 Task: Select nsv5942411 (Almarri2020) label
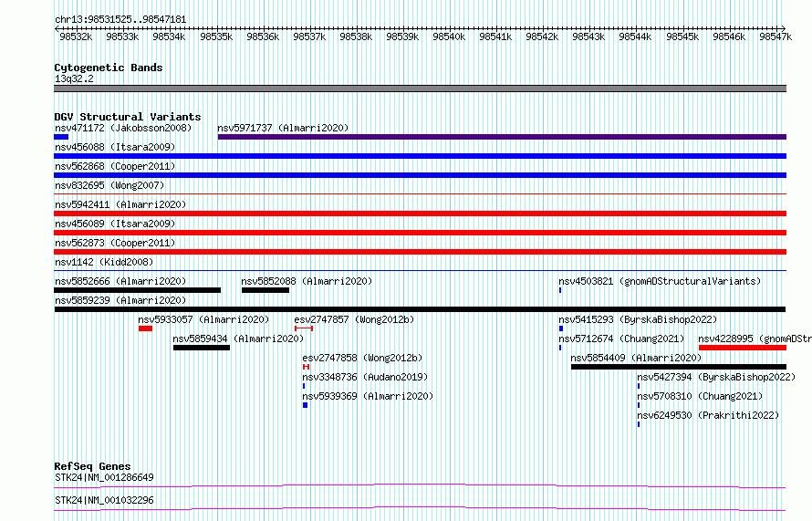[120, 204]
